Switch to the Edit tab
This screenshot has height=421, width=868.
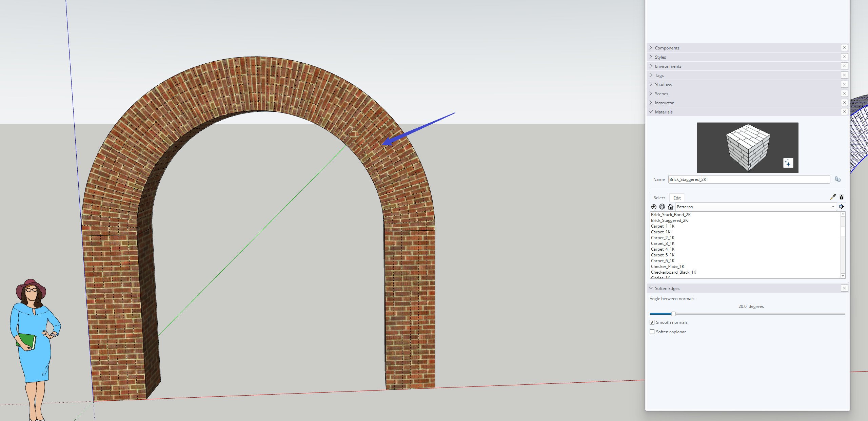coord(677,198)
